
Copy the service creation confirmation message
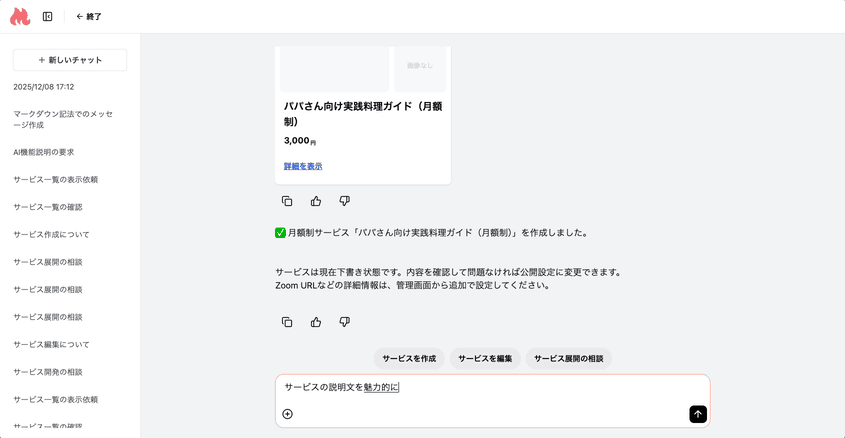click(x=287, y=322)
